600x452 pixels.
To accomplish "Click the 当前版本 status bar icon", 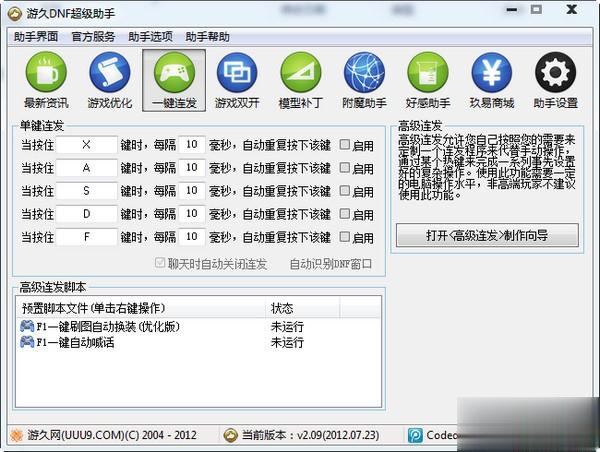I will [230, 435].
